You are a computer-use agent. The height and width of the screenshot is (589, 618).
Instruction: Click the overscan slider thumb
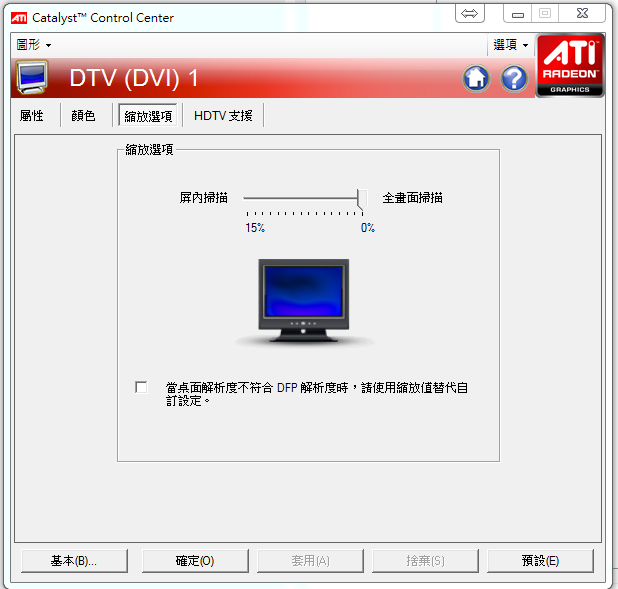point(362,199)
